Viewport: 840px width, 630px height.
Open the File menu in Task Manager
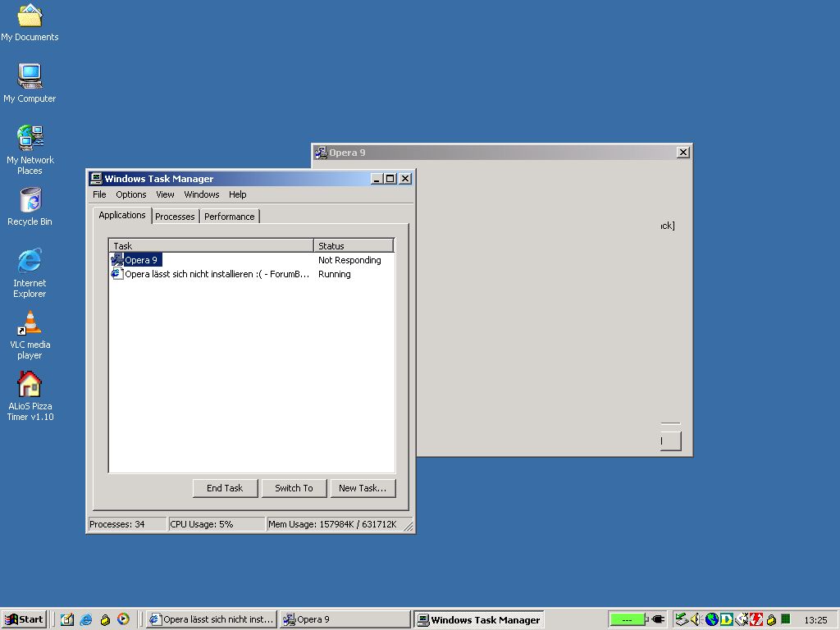pyautogui.click(x=99, y=194)
